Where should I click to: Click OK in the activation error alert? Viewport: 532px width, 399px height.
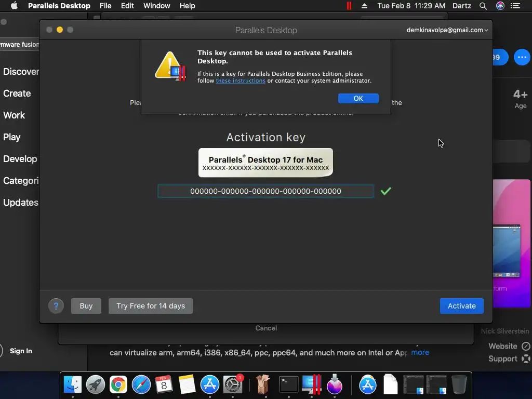pyautogui.click(x=358, y=98)
